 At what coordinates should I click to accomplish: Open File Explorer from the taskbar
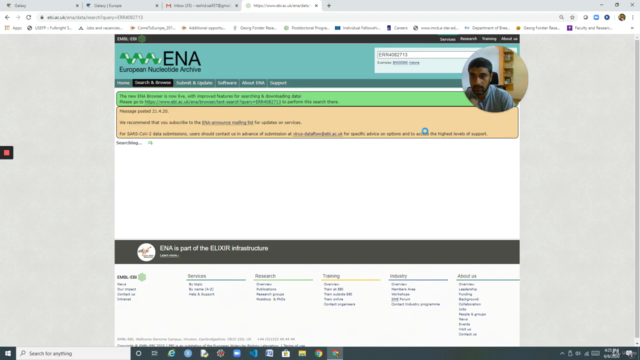tap(302, 353)
